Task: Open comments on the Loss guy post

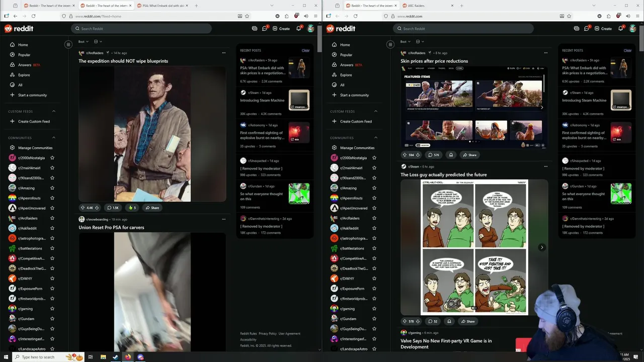Action: point(432,321)
